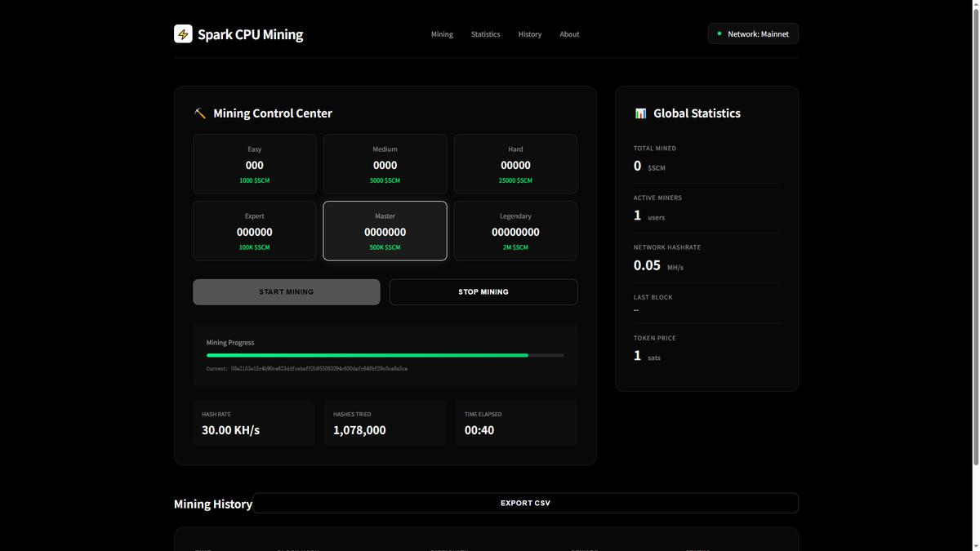Viewport: 980px width, 551px height.
Task: Select the Easy difficulty card
Action: click(x=254, y=163)
